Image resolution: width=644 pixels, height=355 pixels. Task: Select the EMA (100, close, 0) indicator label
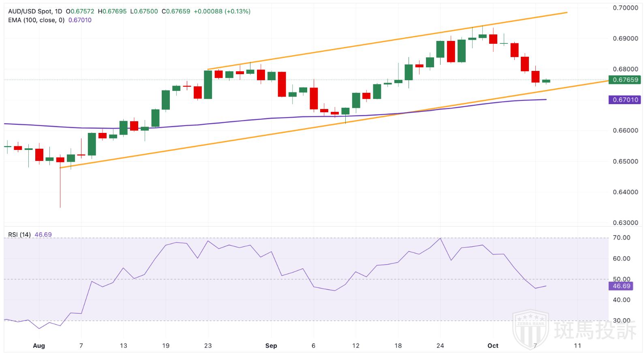pyautogui.click(x=36, y=20)
